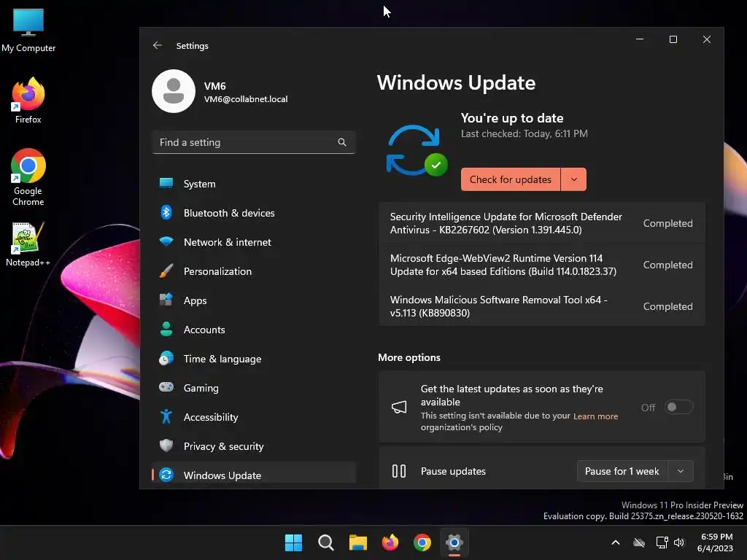Viewport: 747px width, 560px height.
Task: Launch Google Chrome from the taskbar
Action: click(422, 542)
